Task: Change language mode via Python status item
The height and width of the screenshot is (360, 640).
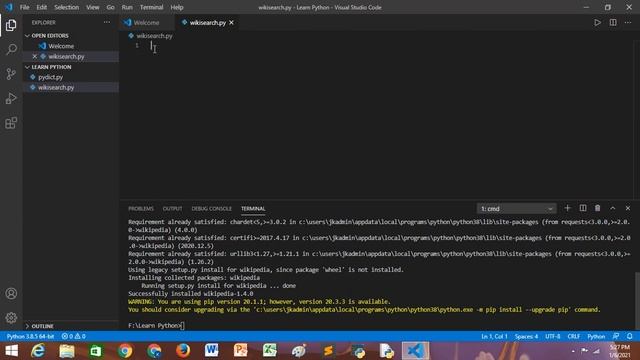Action: pos(596,336)
